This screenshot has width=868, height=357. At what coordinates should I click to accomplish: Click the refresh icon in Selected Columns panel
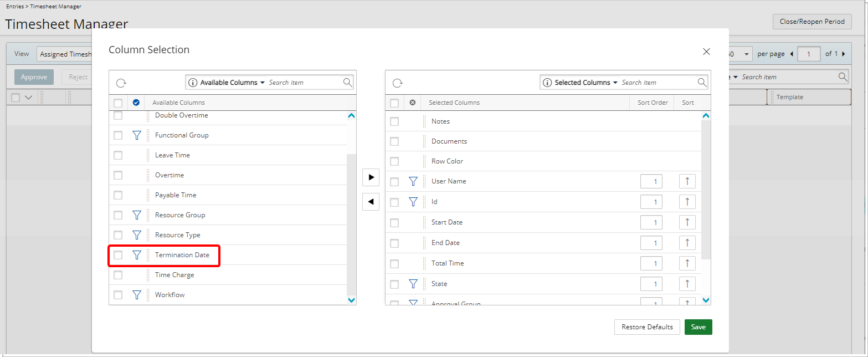point(397,83)
